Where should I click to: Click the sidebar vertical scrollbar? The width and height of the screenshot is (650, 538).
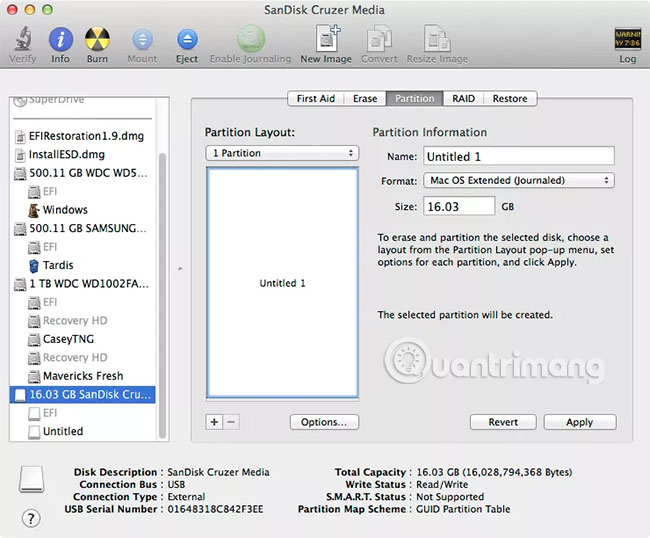click(162, 295)
